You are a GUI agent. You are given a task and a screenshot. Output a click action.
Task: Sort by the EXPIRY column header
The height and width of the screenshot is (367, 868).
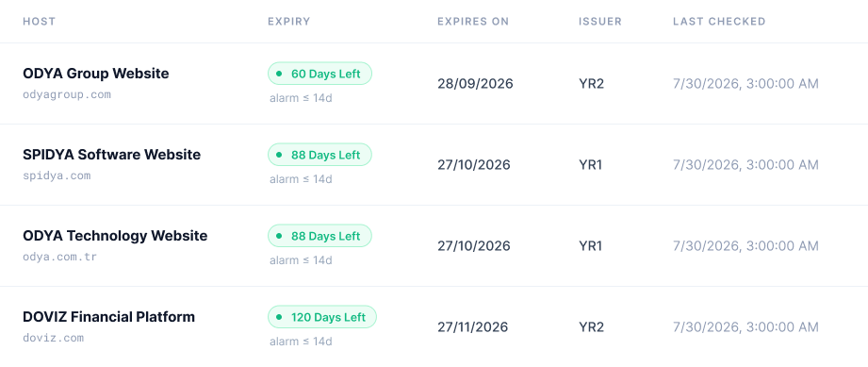[x=289, y=22]
